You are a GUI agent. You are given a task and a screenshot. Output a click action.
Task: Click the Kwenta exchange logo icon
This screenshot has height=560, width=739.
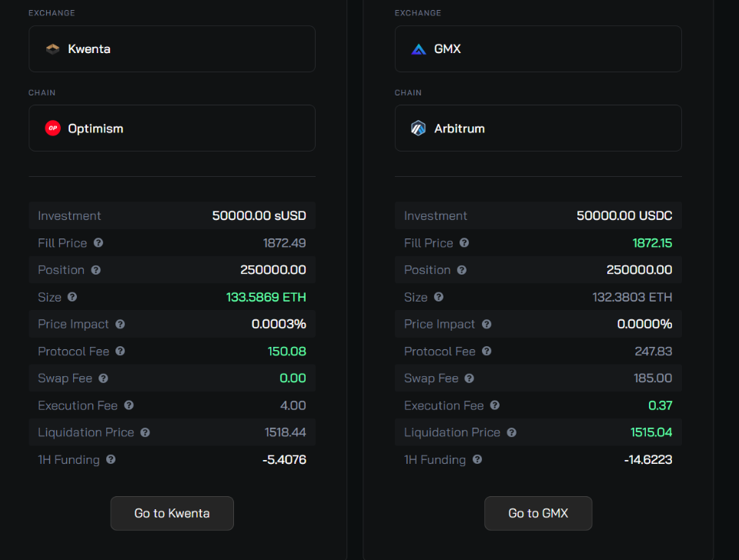53,49
